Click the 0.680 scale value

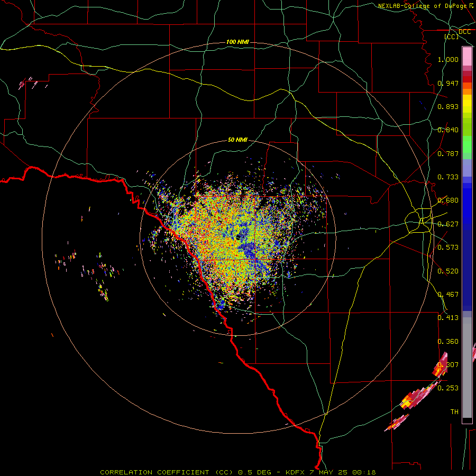pyautogui.click(x=448, y=200)
